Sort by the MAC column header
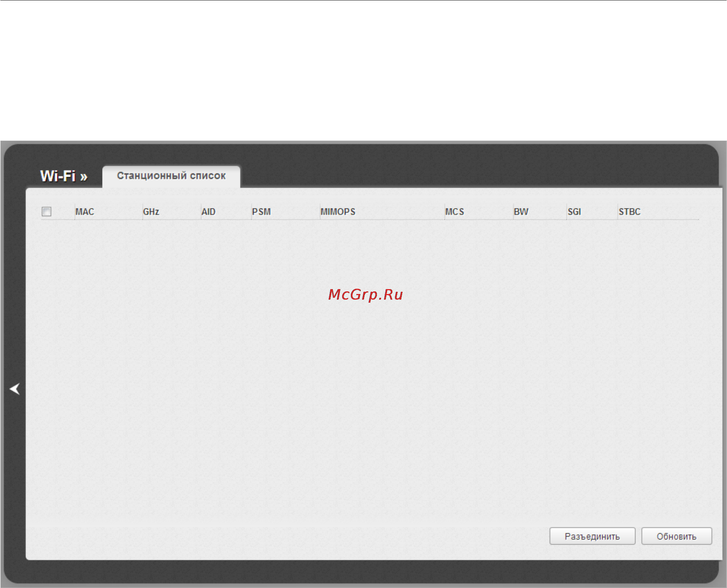Image resolution: width=727 pixels, height=588 pixels. (x=85, y=212)
